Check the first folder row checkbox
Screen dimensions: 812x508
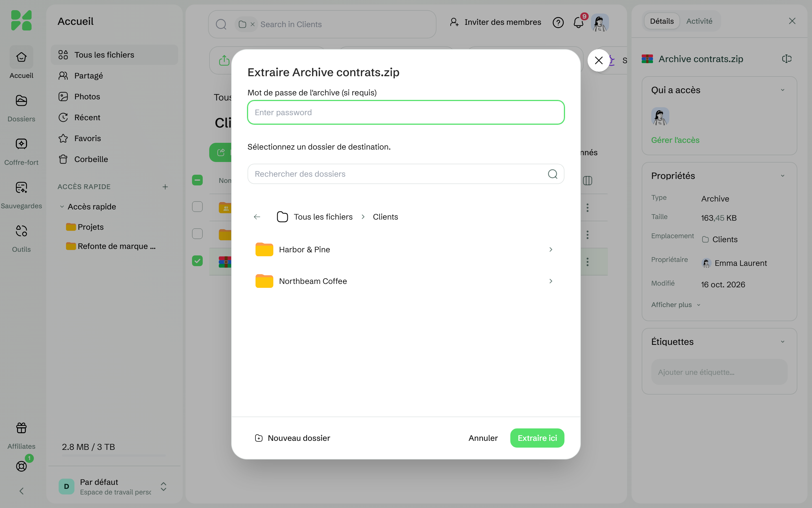(x=197, y=207)
